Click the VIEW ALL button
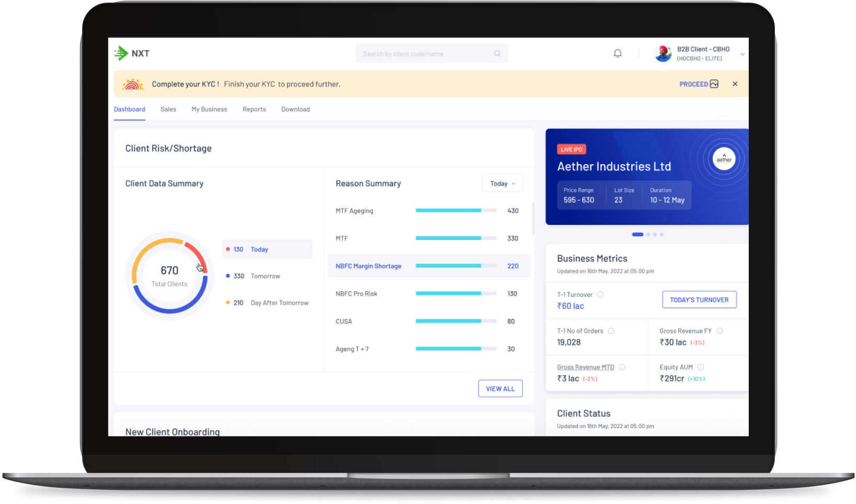The width and height of the screenshot is (856, 504). [500, 388]
